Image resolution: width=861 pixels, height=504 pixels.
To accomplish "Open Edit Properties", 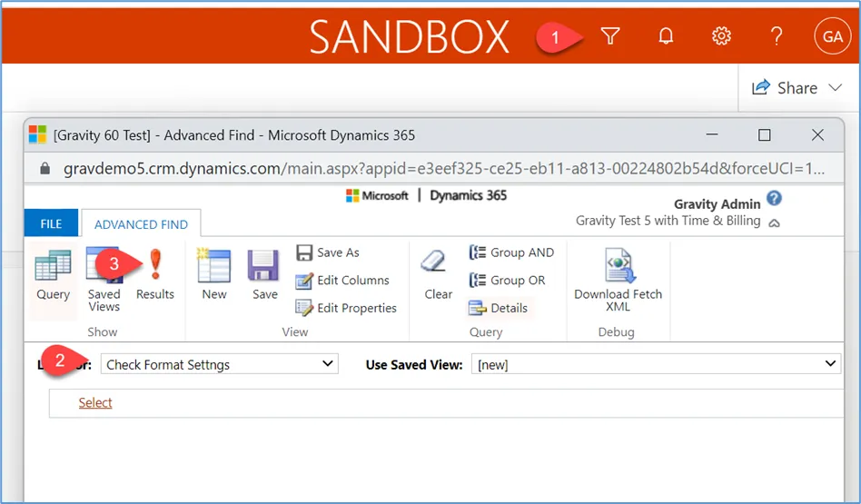I will [x=346, y=308].
